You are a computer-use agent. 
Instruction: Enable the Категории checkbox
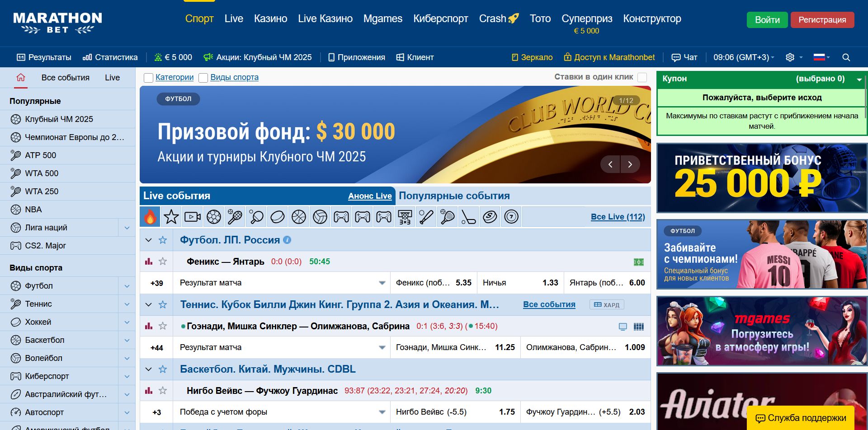(x=148, y=78)
